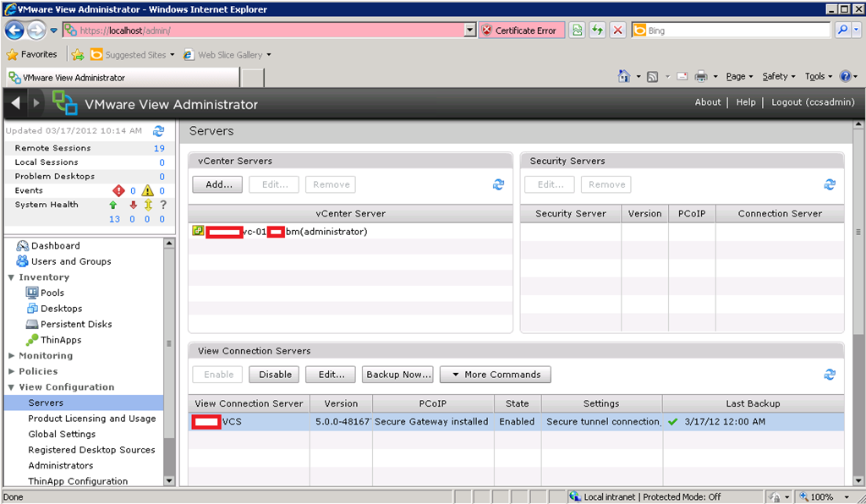866x504 pixels.
Task: Open the More Commands dropdown
Action: [496, 375]
